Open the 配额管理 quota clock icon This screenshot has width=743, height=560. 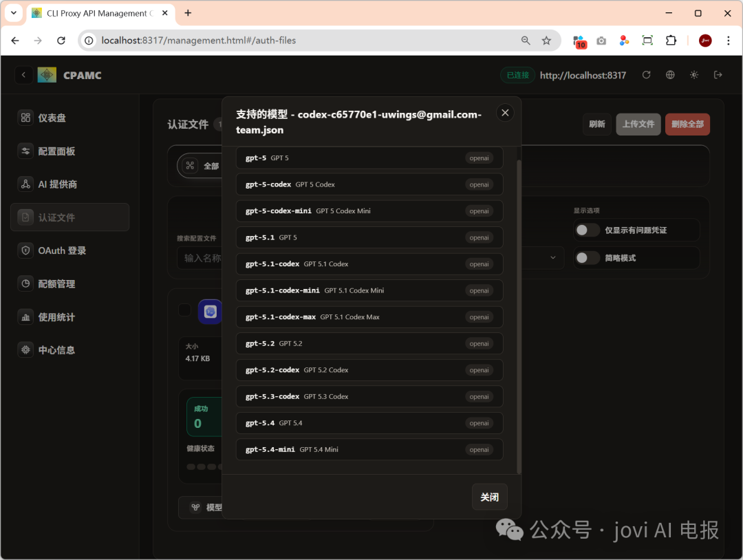pos(25,283)
